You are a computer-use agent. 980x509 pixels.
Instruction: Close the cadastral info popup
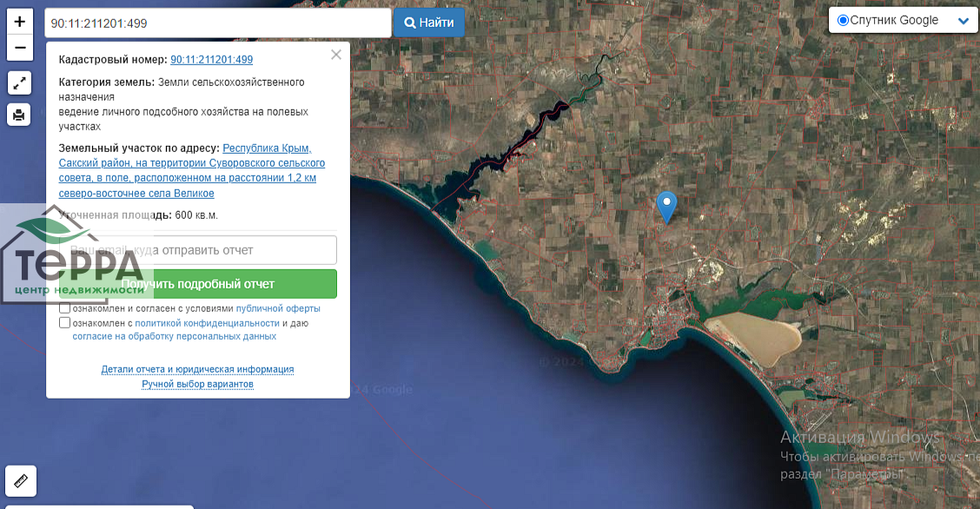(336, 55)
